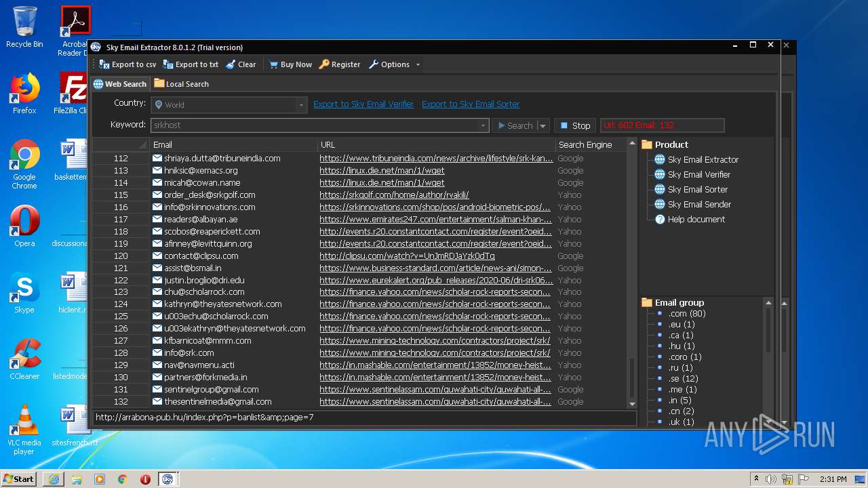
Task: Sort by Search Engine column header
Action: pyautogui.click(x=591, y=144)
